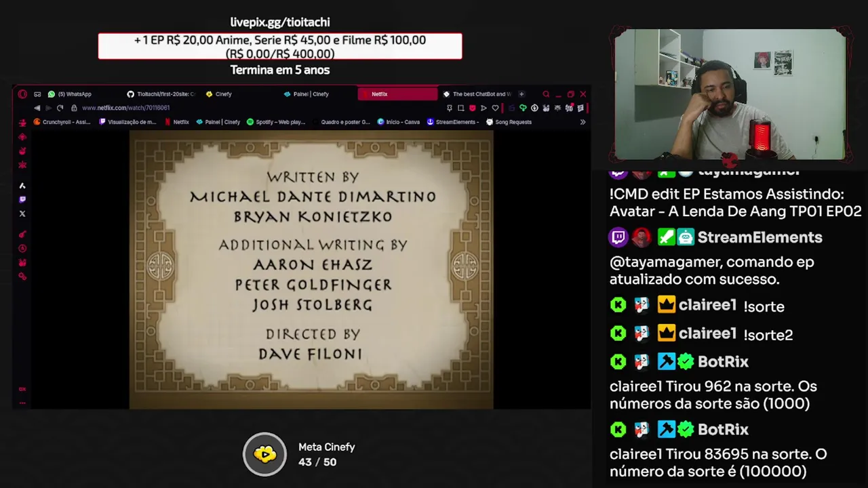Bookmark page with the heart icon
The width and height of the screenshot is (868, 488).
tap(495, 108)
